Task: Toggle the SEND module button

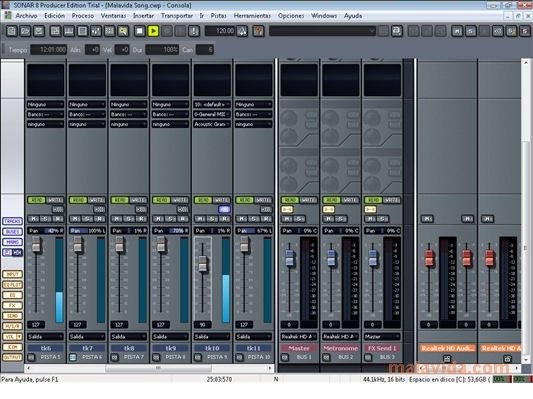Action: pyautogui.click(x=13, y=316)
